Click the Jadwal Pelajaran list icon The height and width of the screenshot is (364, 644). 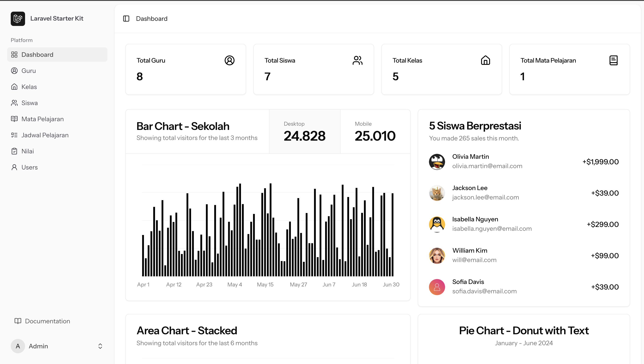click(x=14, y=135)
